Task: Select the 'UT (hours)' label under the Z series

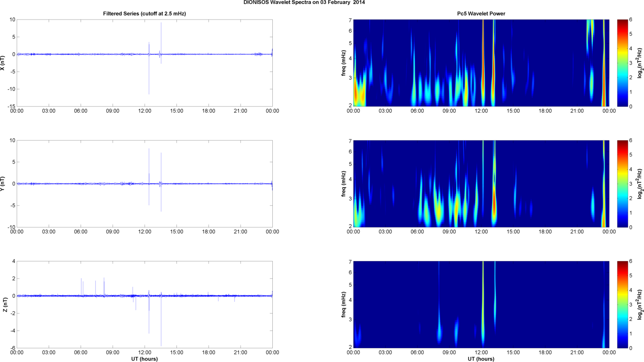Action: [144, 359]
